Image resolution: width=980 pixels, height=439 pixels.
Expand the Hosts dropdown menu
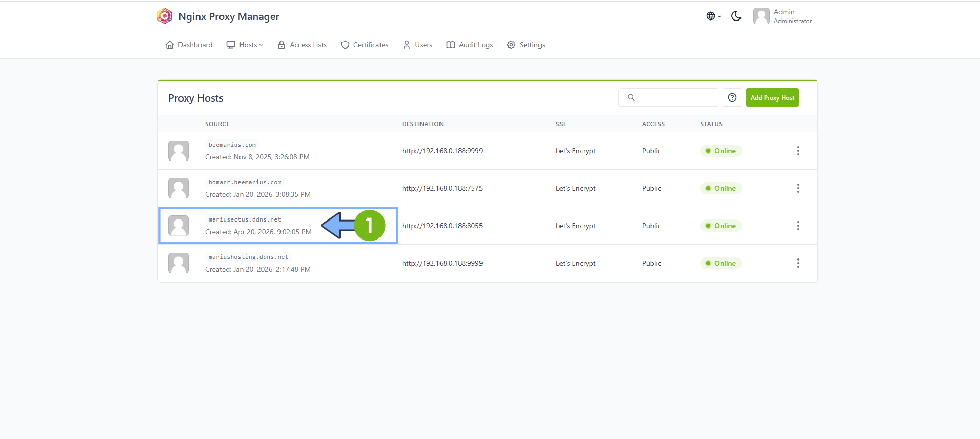(x=245, y=45)
